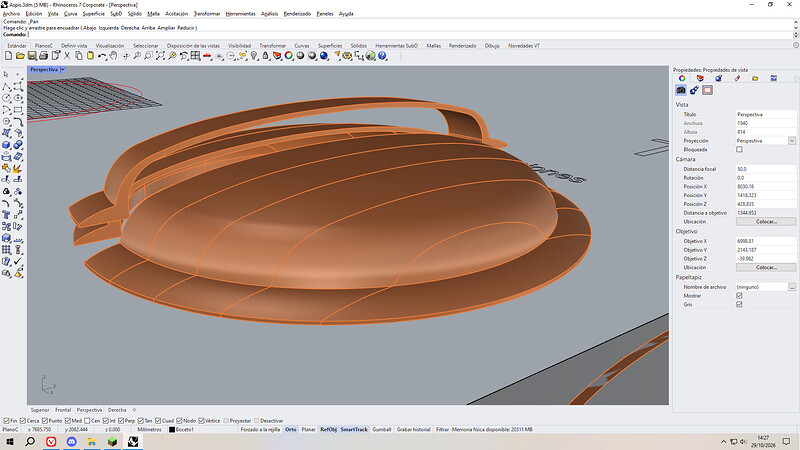Select the Rectangle tool in left toolbar
800x450 pixels.
tap(18, 110)
